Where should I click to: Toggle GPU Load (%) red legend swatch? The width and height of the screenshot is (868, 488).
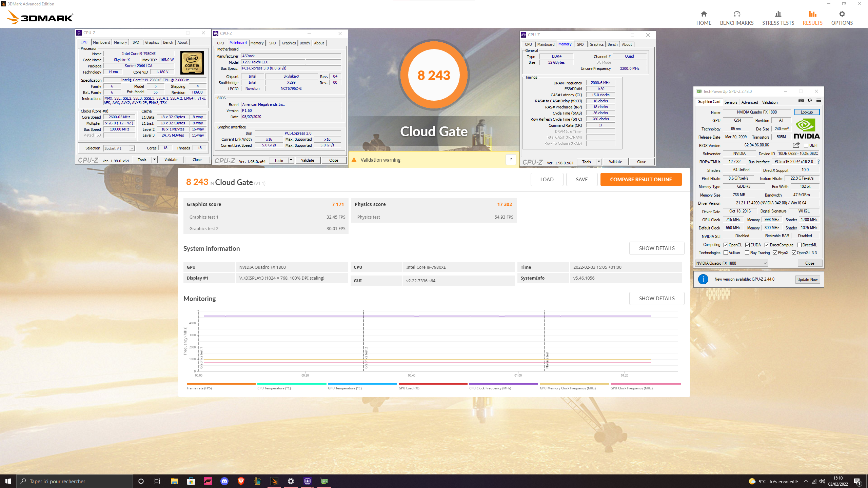click(433, 384)
